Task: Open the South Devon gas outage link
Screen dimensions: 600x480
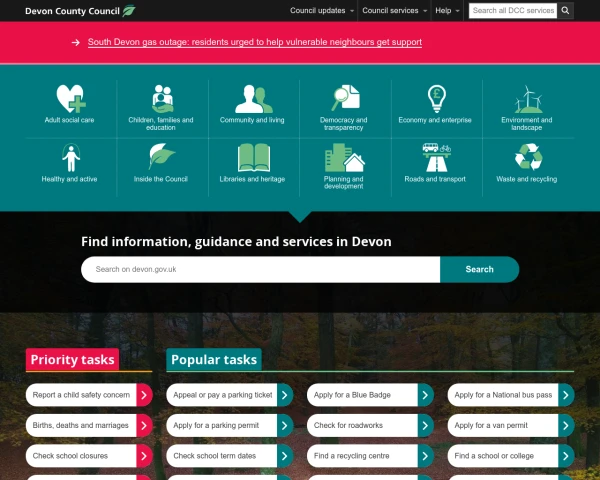Action: [x=255, y=42]
